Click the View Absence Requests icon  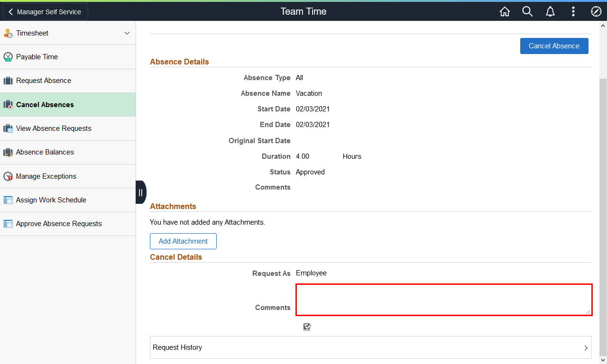point(8,128)
